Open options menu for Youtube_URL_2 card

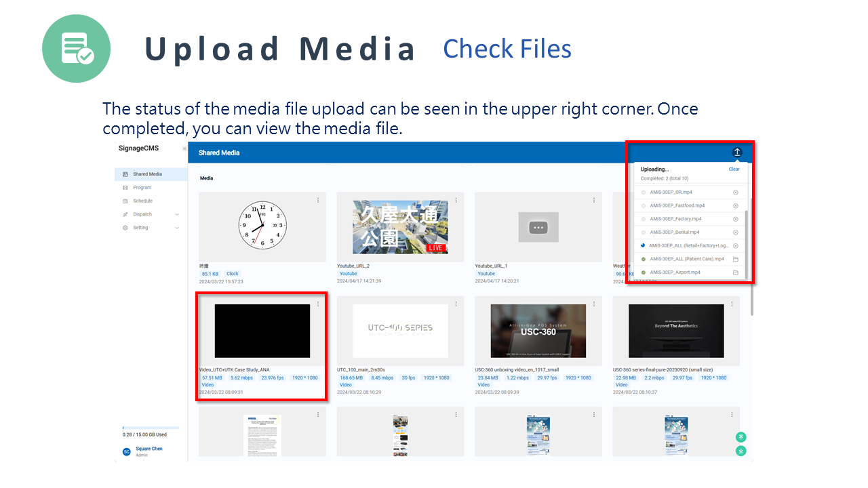(x=456, y=200)
